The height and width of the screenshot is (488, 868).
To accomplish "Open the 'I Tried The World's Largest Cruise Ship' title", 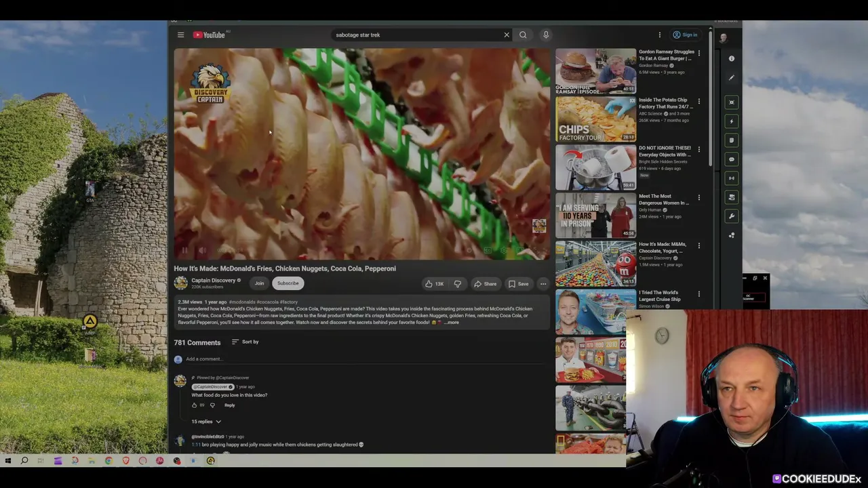I will click(x=660, y=296).
